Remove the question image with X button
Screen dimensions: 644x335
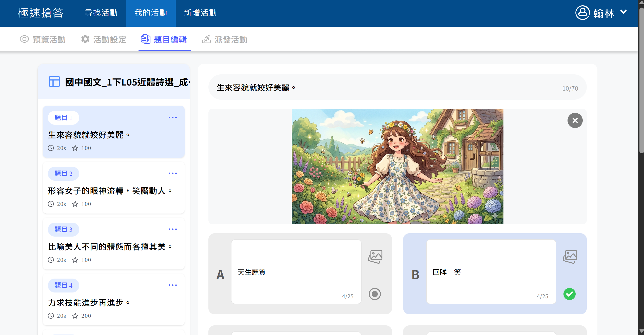[x=575, y=120]
